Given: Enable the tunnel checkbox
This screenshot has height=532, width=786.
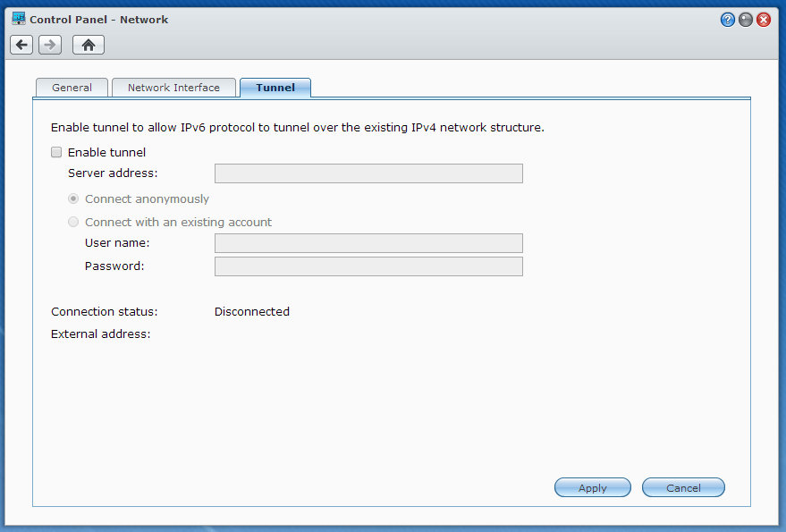Looking at the screenshot, I should [56, 152].
